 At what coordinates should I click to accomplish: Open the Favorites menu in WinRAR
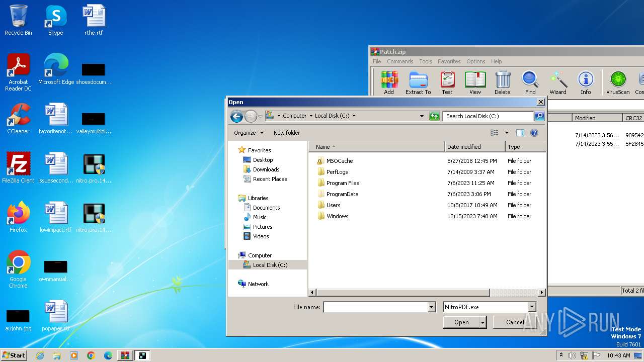tap(449, 61)
